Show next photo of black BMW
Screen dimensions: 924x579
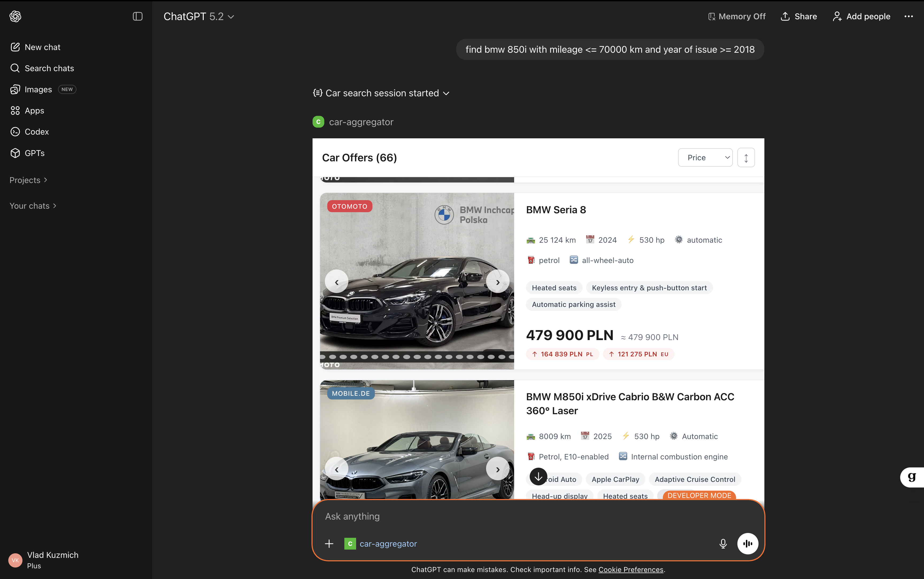[497, 282]
